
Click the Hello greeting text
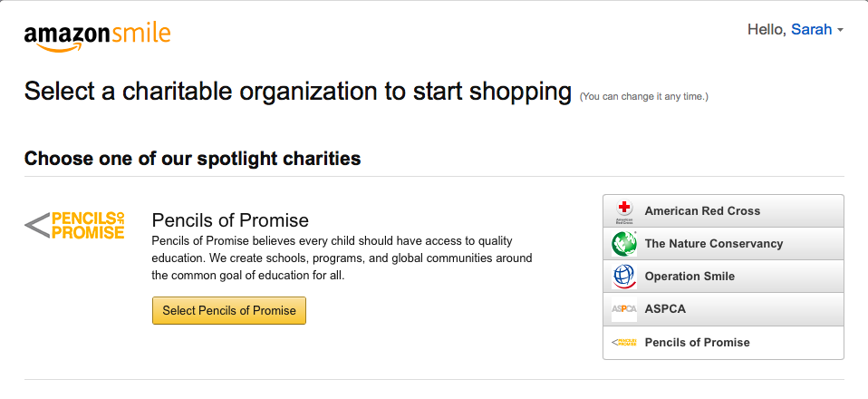point(767,29)
